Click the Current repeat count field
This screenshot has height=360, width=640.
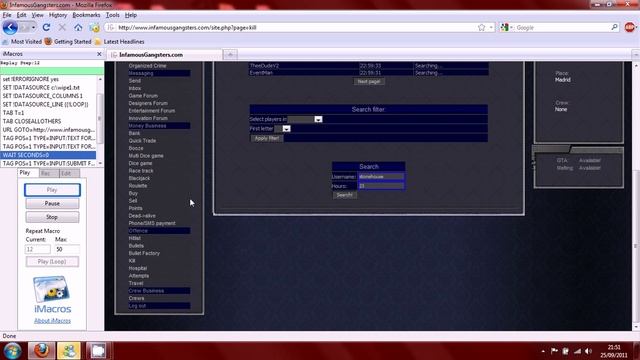38,249
